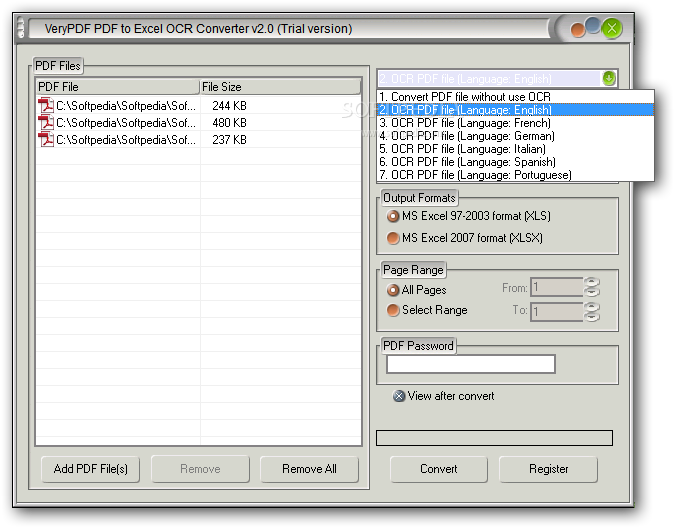Click the Add PDF File(s) button

pyautogui.click(x=90, y=469)
